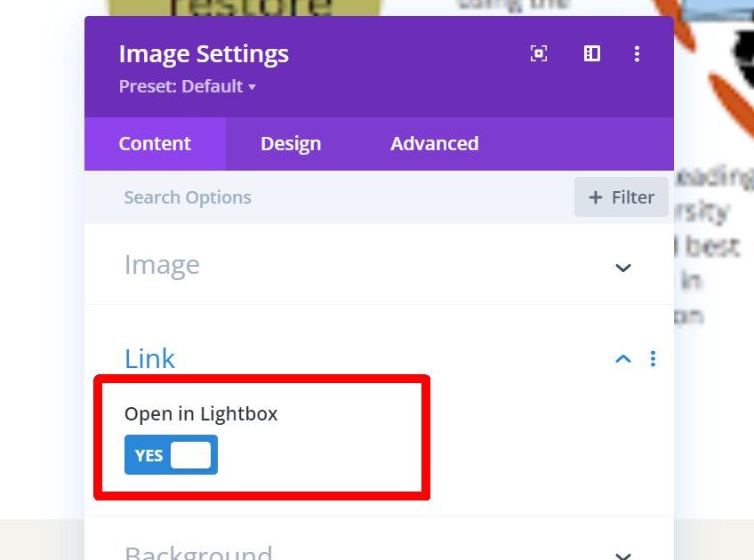The width and height of the screenshot is (754, 560).
Task: Click the plus icon in the Filter button
Action: tap(596, 197)
